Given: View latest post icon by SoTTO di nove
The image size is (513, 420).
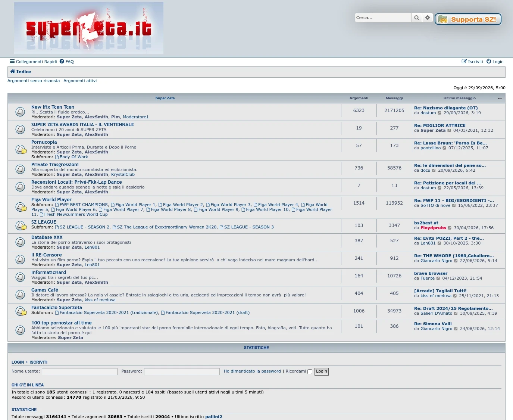Looking at the screenshot, I should tap(454, 206).
